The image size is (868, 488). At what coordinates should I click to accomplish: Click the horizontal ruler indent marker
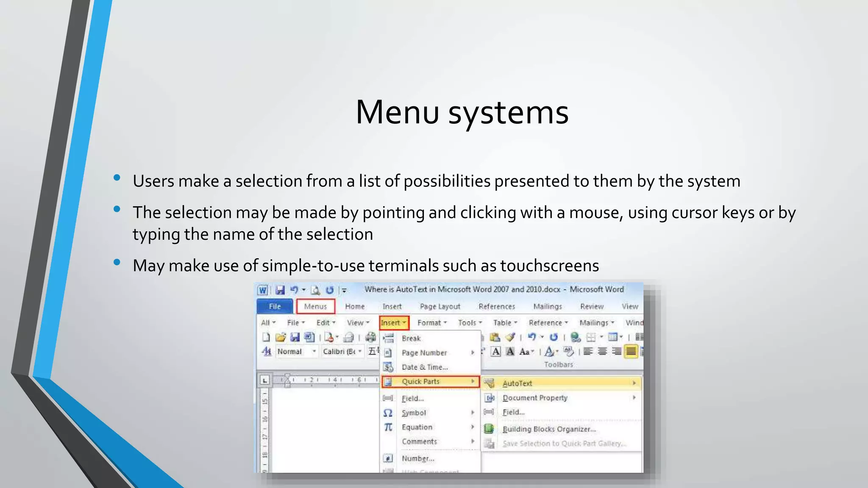click(287, 380)
